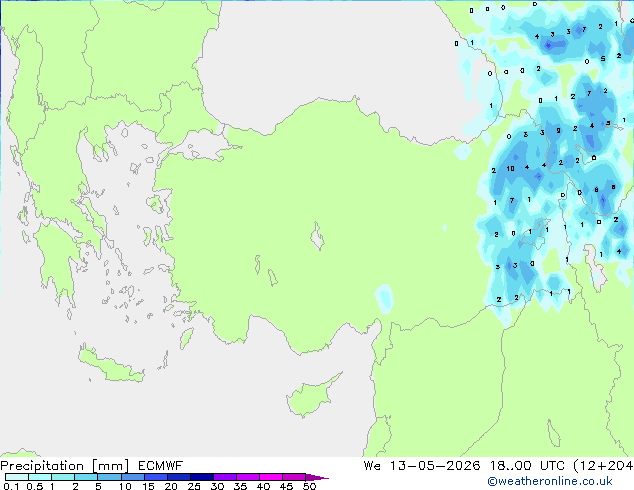Click the 'ECMWF' model label
This screenshot has height=490, width=634.
[160, 466]
